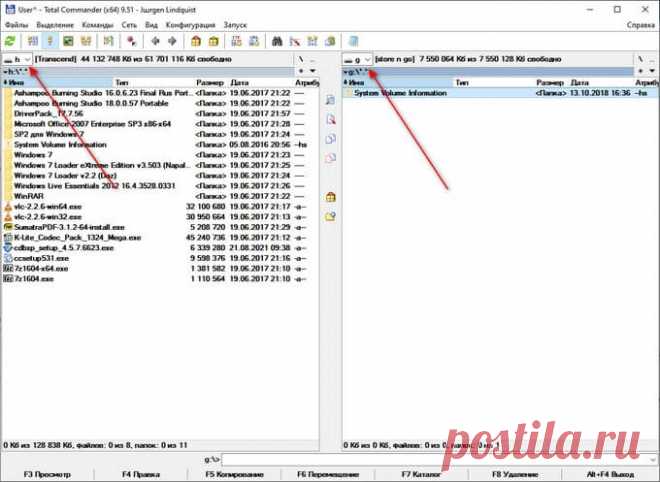Open the Сеть menu
Screen dimensions: 660x482
coord(129,25)
